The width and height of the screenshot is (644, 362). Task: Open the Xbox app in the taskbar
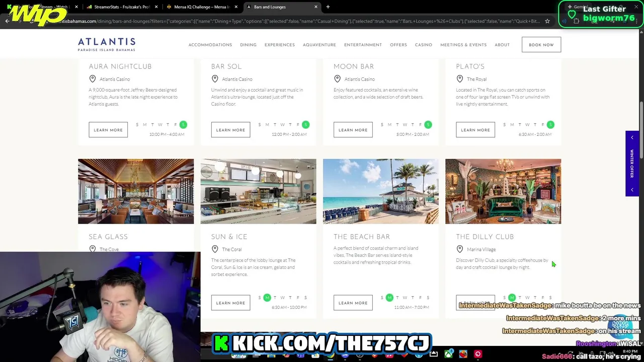[448, 354]
